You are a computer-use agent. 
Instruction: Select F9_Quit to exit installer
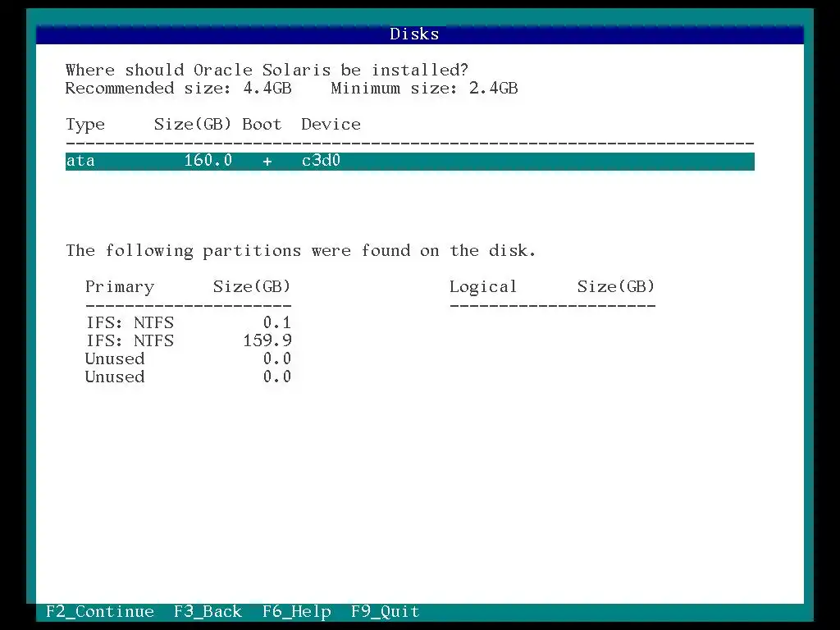coord(386,611)
